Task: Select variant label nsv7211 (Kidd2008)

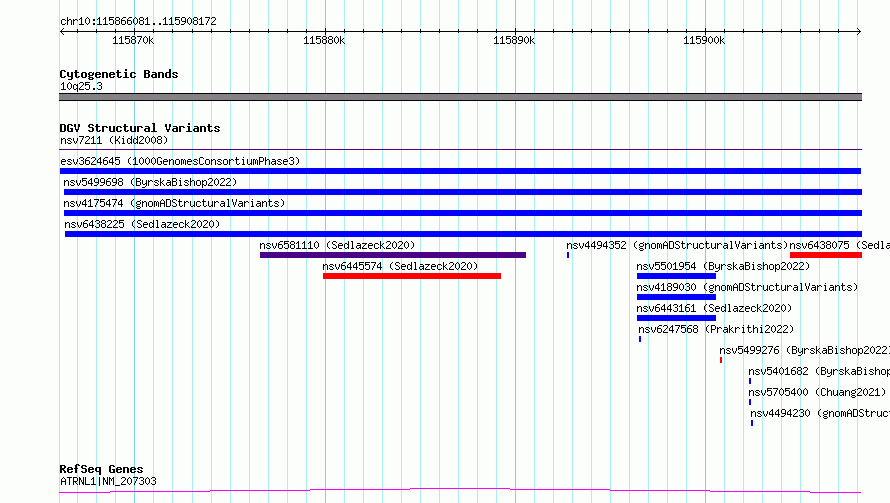Action: point(114,140)
